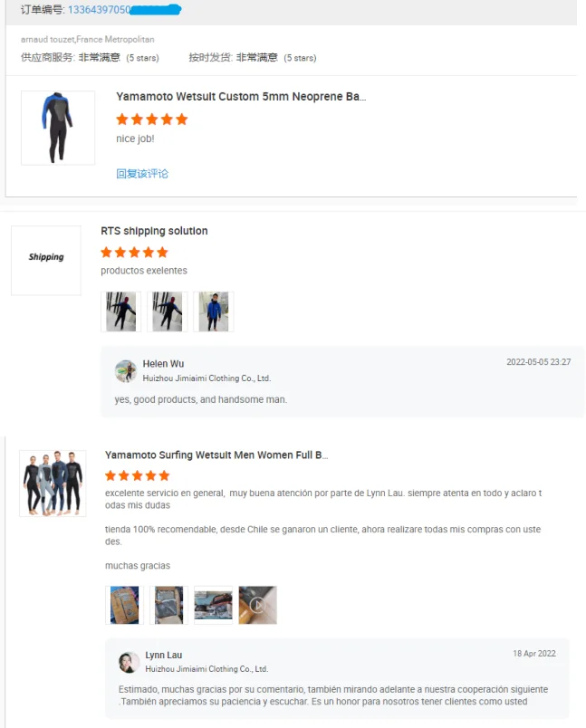Click Helen Wu's profile avatar
The height and width of the screenshot is (728, 586).
(126, 371)
